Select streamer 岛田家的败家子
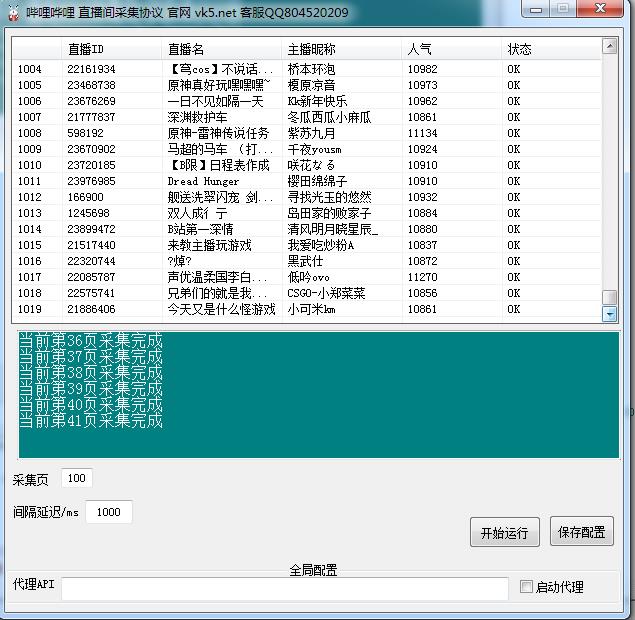The image size is (635, 620). 329,213
